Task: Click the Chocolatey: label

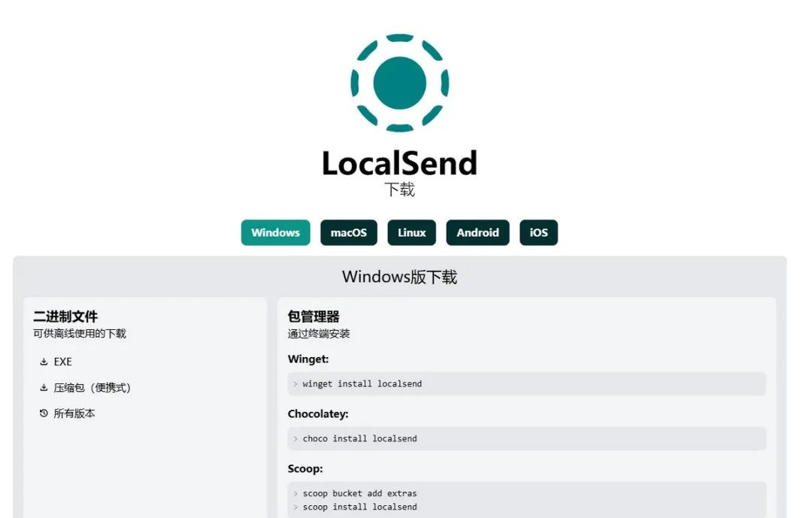Action: pos(318,414)
